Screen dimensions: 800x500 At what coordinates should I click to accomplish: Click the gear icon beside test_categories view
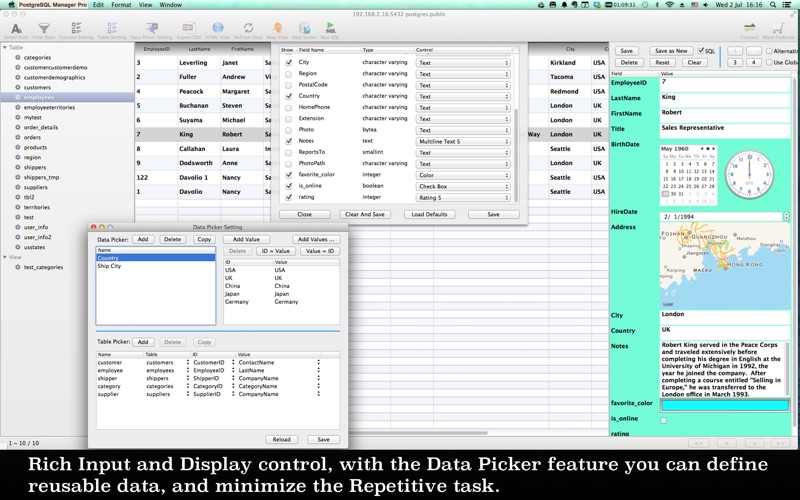click(18, 267)
